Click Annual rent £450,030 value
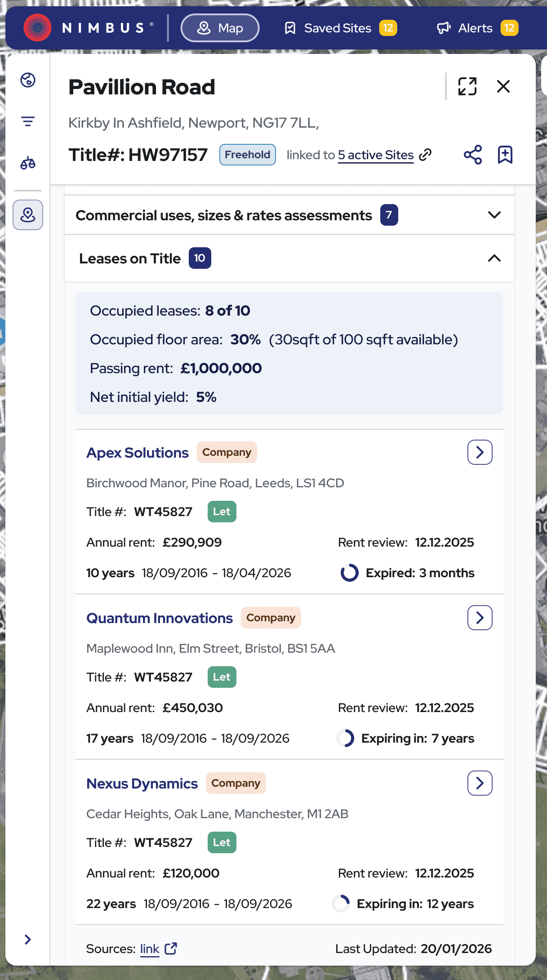Image resolution: width=547 pixels, height=980 pixels. 193,708
